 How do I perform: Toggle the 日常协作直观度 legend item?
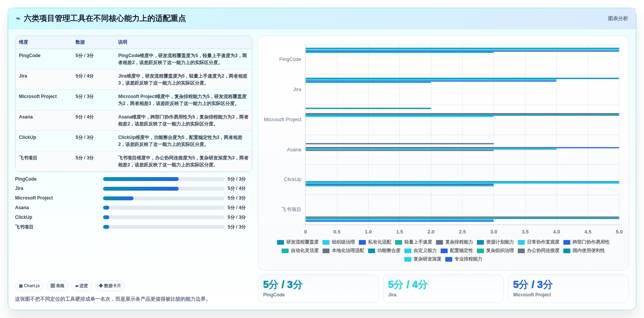(539, 242)
